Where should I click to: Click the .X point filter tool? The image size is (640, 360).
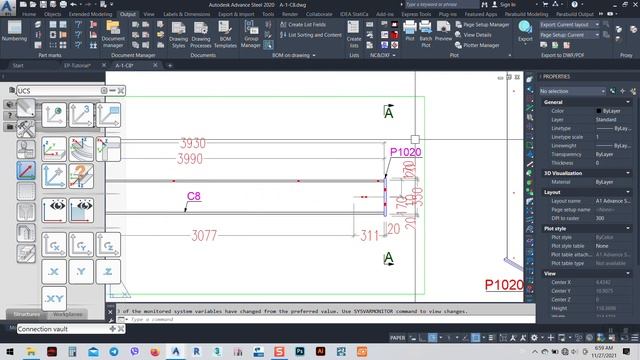tap(53, 271)
